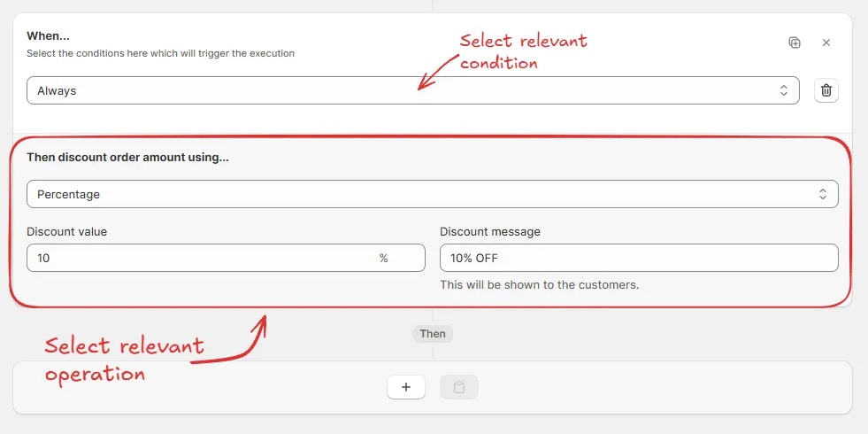Viewport: 868px width, 434px height.
Task: Add a new block with plus button
Action: (x=406, y=387)
